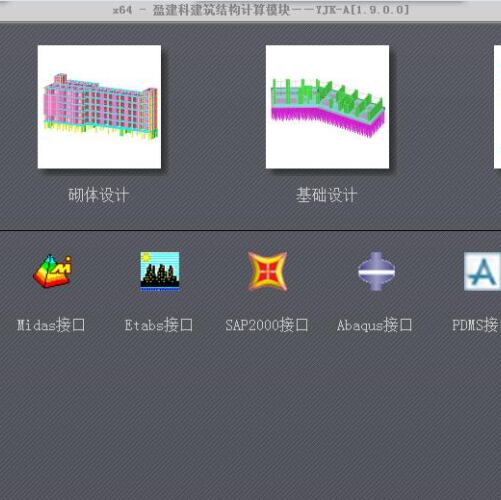Select the Abaqus接口 label
501x500 pixels.
(x=375, y=325)
